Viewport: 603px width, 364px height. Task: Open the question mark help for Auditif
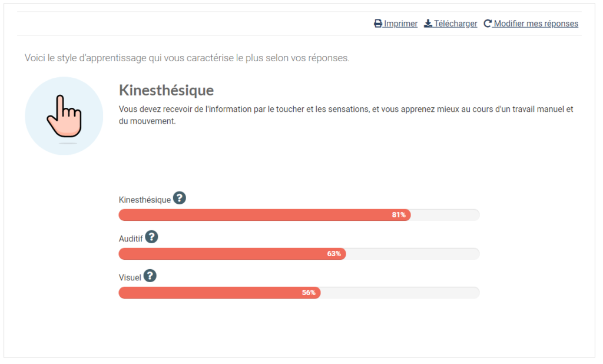152,237
